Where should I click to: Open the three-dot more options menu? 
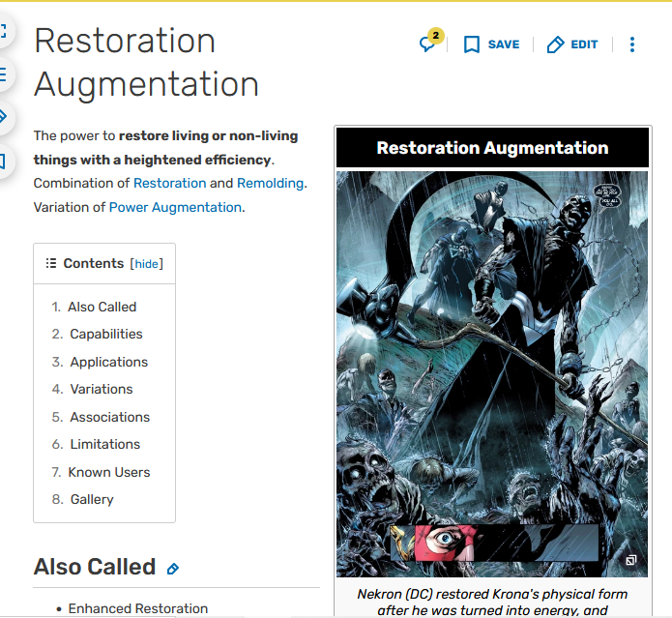(632, 44)
